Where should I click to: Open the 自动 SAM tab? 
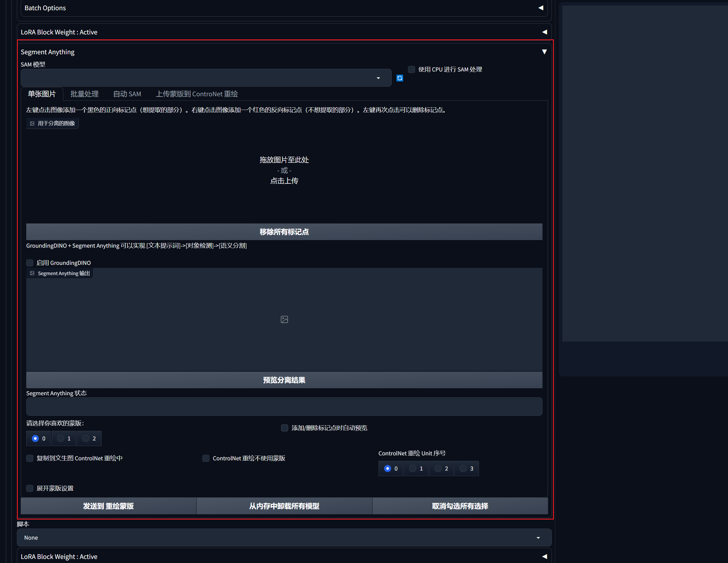[x=127, y=94]
